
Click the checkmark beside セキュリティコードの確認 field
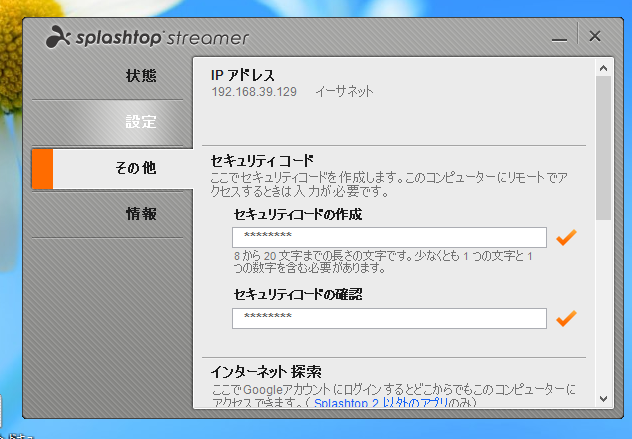pos(566,318)
